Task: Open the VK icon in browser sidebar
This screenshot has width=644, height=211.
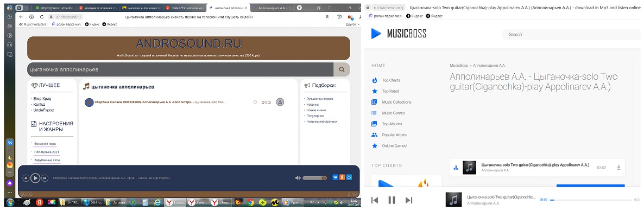Action: (x=10, y=143)
